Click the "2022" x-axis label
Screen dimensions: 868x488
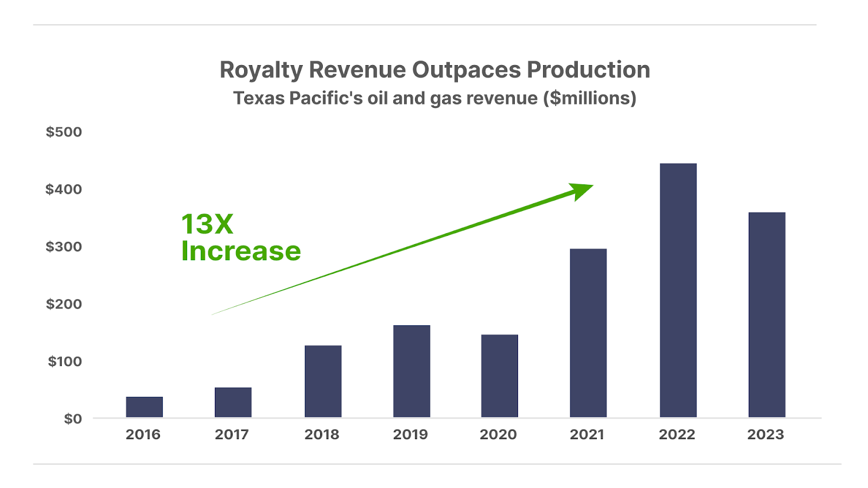(677, 434)
